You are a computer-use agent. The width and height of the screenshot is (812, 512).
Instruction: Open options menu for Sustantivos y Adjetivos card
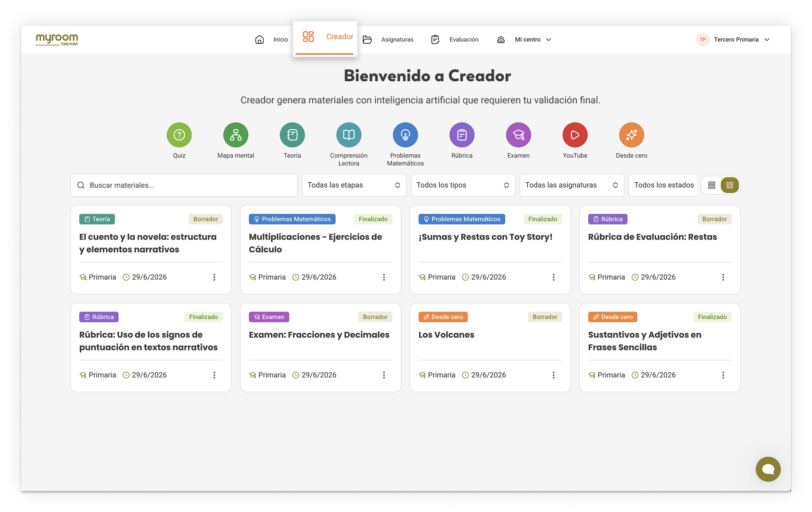[723, 375]
